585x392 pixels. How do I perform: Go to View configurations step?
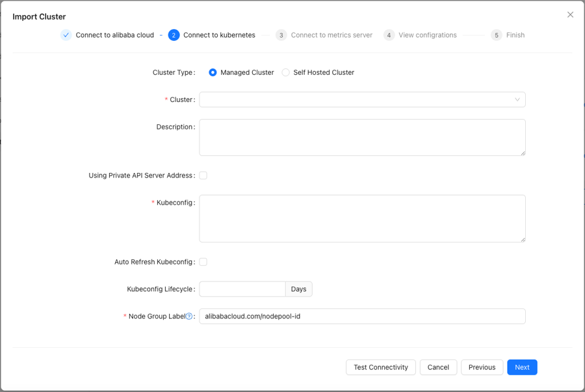(x=428, y=35)
